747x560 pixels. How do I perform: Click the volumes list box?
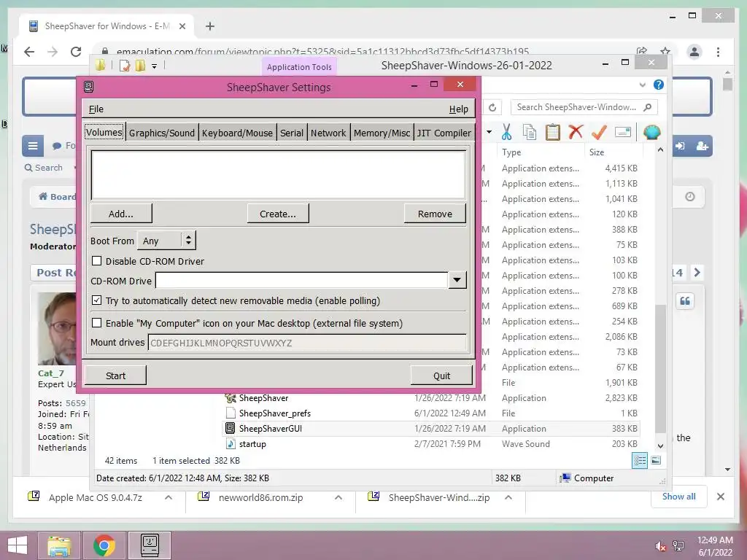pos(278,174)
